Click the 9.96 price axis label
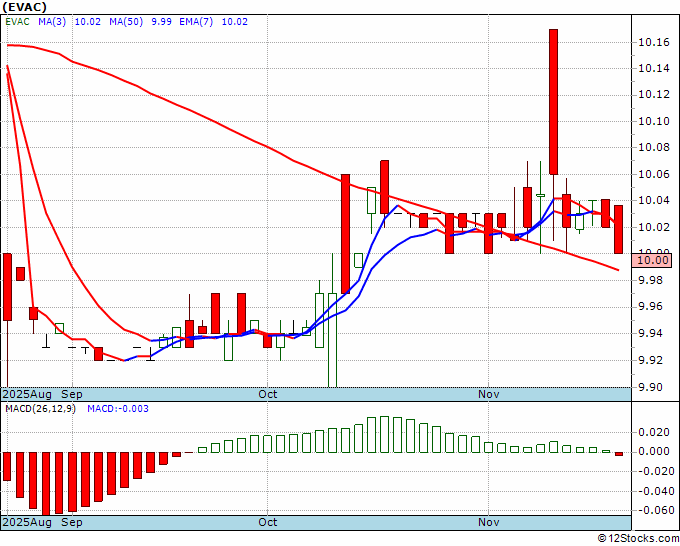 tap(651, 307)
